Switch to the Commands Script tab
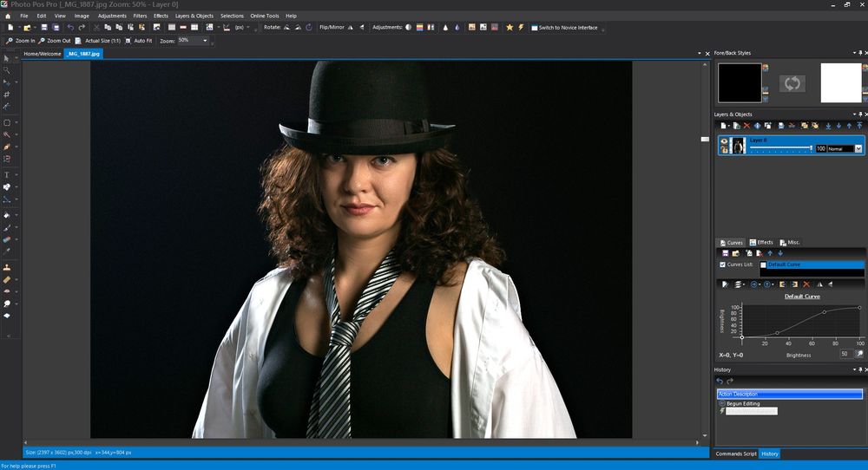This screenshot has height=470, width=868. click(x=736, y=454)
